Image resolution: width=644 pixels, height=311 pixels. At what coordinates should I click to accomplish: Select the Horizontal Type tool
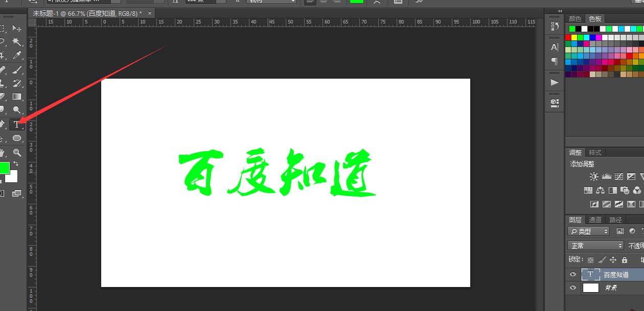[17, 124]
